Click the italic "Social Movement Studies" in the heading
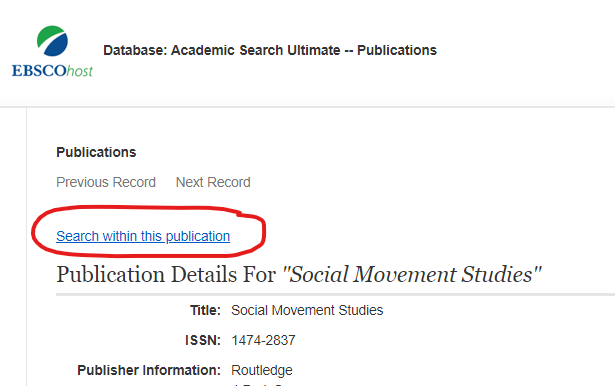 (x=412, y=274)
